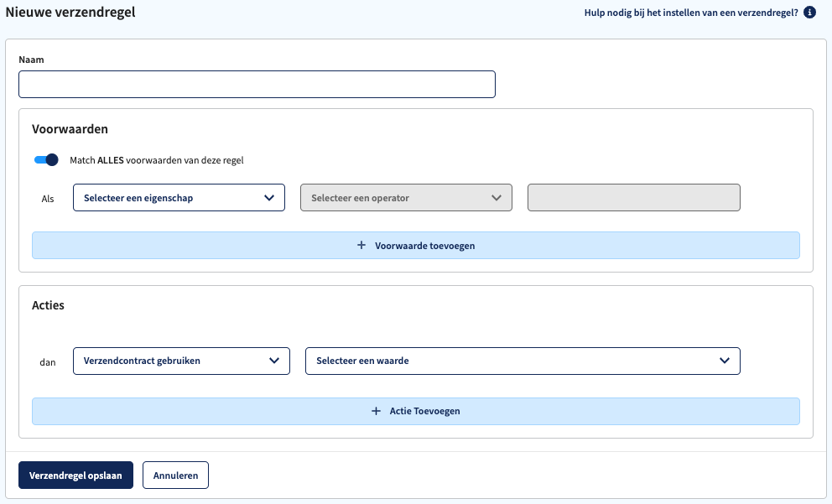This screenshot has height=504, width=832.
Task: Open Hulp nodig bij het instellen link
Action: (x=691, y=13)
